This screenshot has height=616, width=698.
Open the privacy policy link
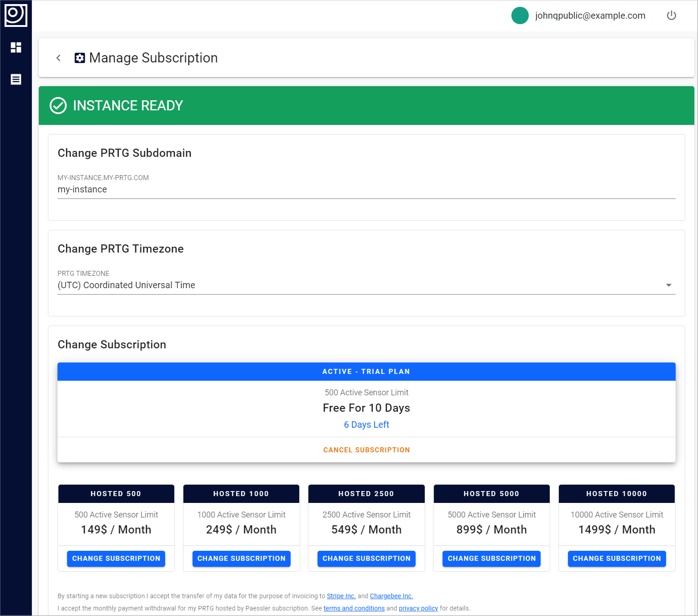[x=418, y=608]
